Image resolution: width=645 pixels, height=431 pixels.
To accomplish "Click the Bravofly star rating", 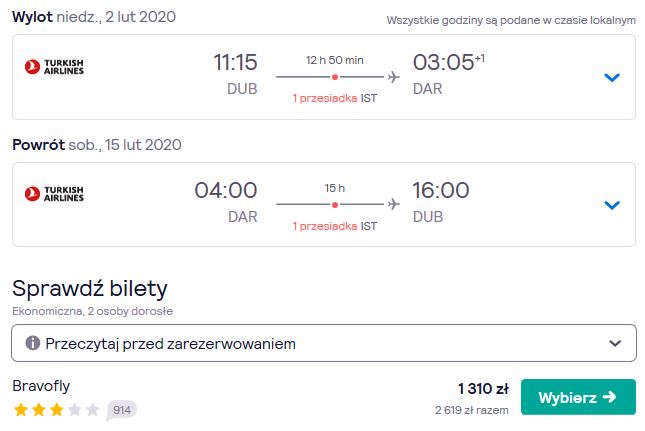I will click(x=56, y=410).
